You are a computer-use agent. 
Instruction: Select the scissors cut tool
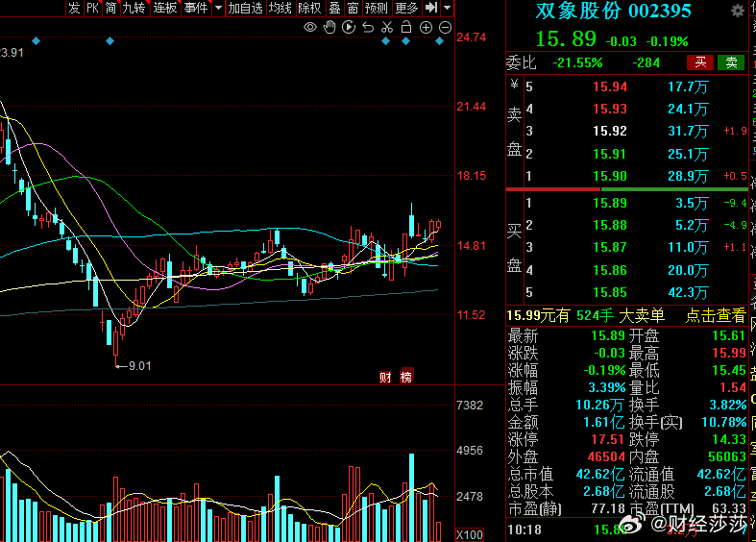click(x=386, y=27)
